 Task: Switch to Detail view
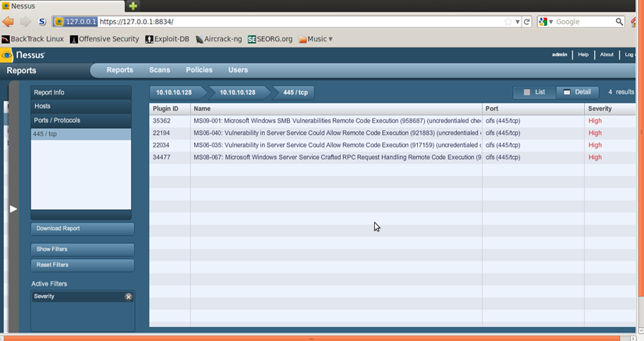577,92
